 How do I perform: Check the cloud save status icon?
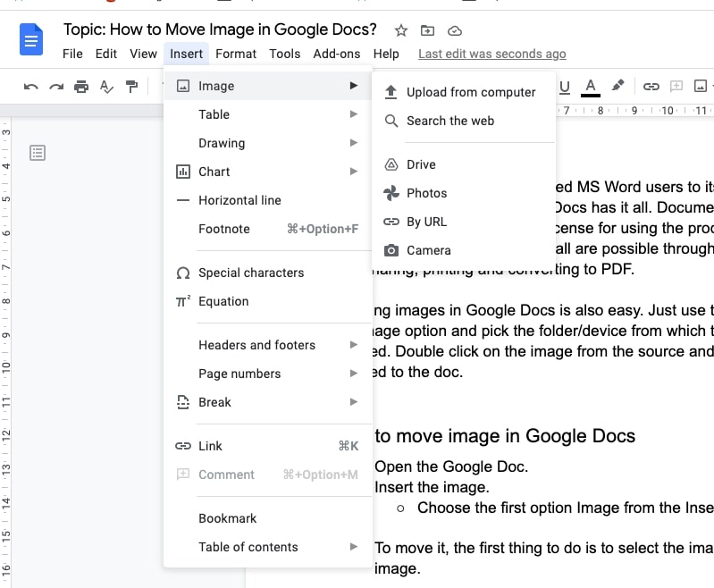pos(455,30)
